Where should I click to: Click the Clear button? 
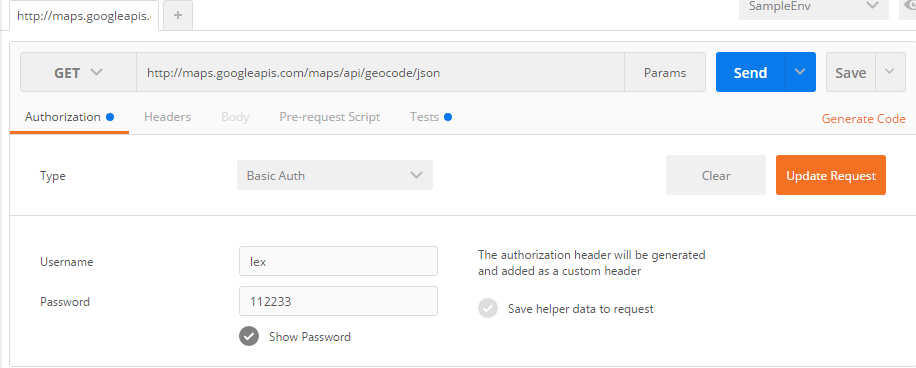click(716, 175)
